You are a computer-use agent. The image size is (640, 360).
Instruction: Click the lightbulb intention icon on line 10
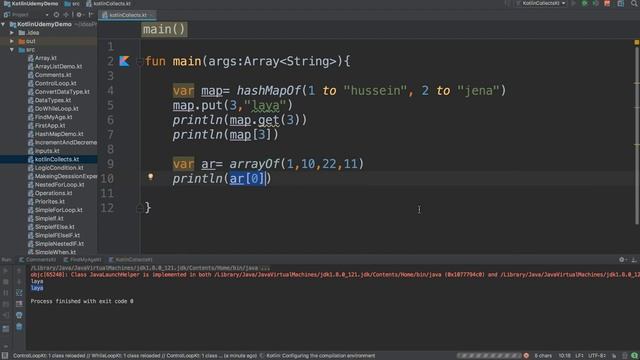[151, 177]
